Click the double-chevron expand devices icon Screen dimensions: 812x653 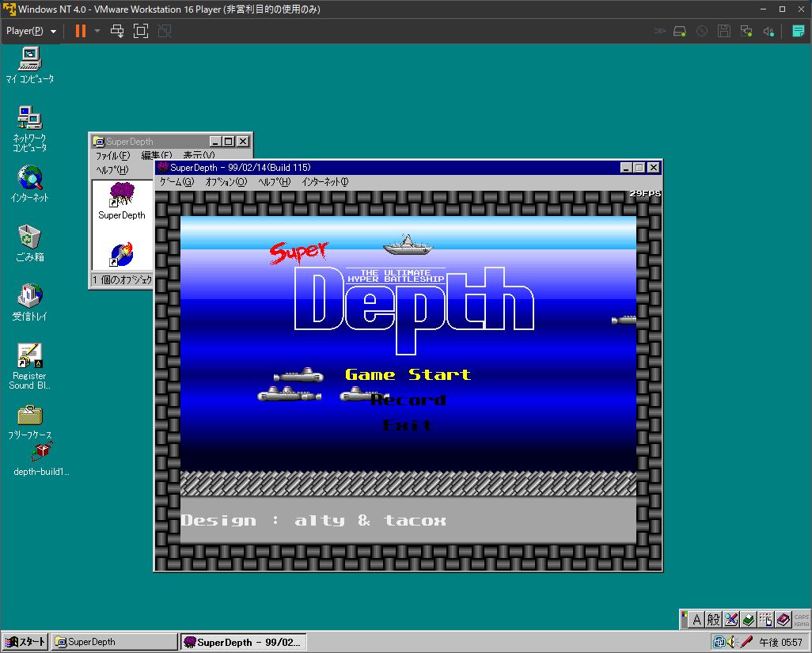coord(659,31)
